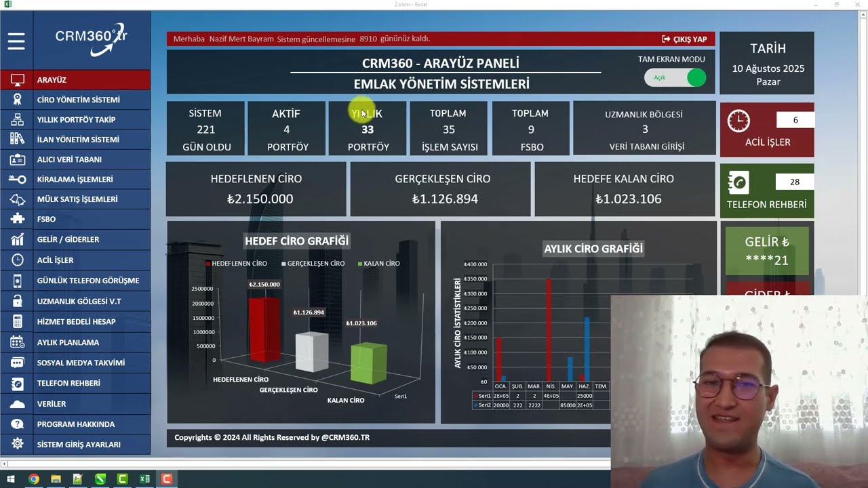Click the MÜLK SATIŞ İŞLEMLERİ icon
868x488 pixels.
coord(18,199)
